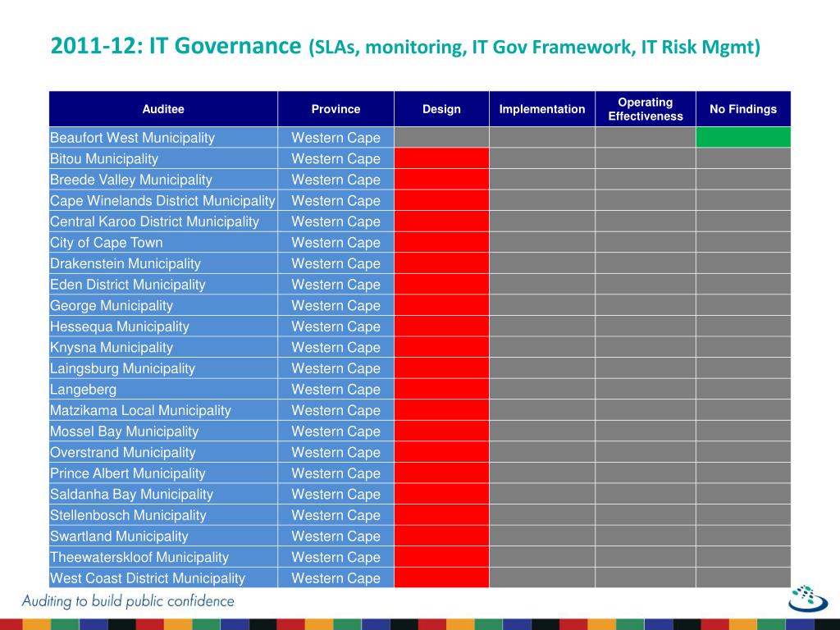Select the Overstrand Municipality cell
This screenshot has width=840, height=630.
click(x=163, y=452)
